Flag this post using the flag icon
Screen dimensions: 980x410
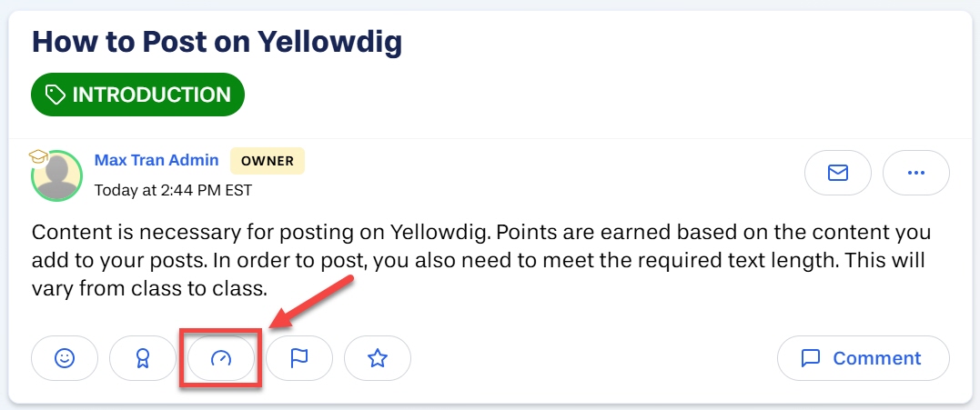299,358
